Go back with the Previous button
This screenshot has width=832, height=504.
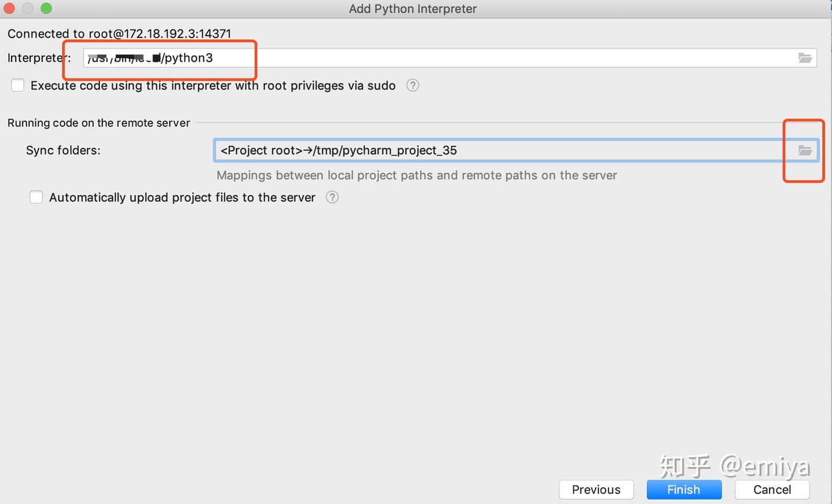pyautogui.click(x=596, y=490)
